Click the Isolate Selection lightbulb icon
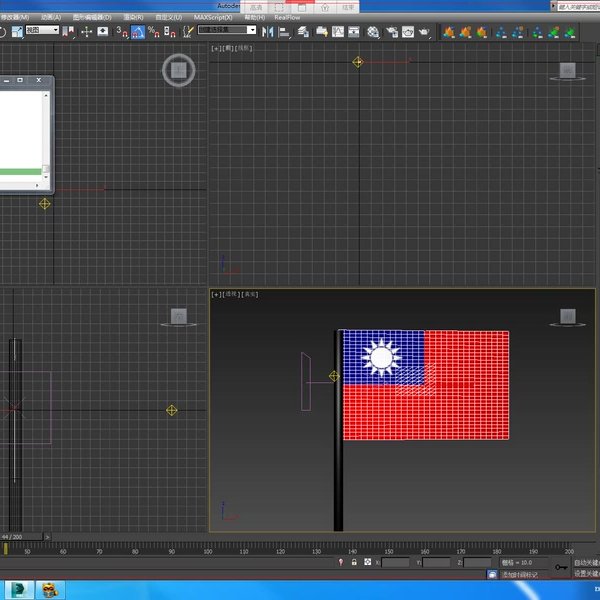This screenshot has width=600, height=600. tap(341, 562)
